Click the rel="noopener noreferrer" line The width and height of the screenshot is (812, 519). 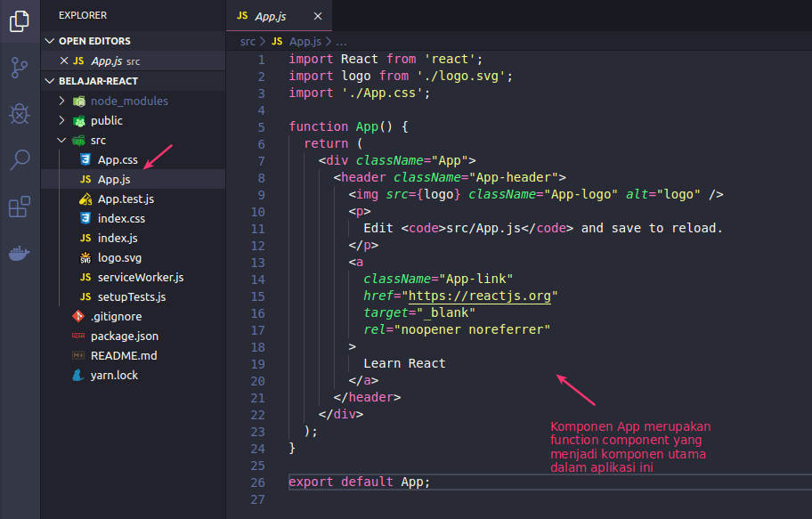coord(457,329)
